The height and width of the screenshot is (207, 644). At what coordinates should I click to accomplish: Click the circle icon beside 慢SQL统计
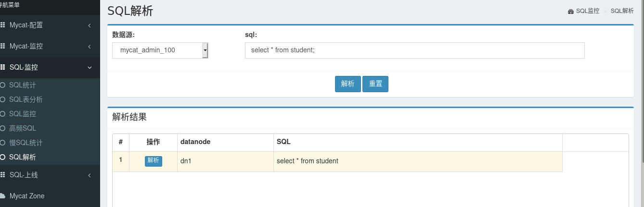3,143
